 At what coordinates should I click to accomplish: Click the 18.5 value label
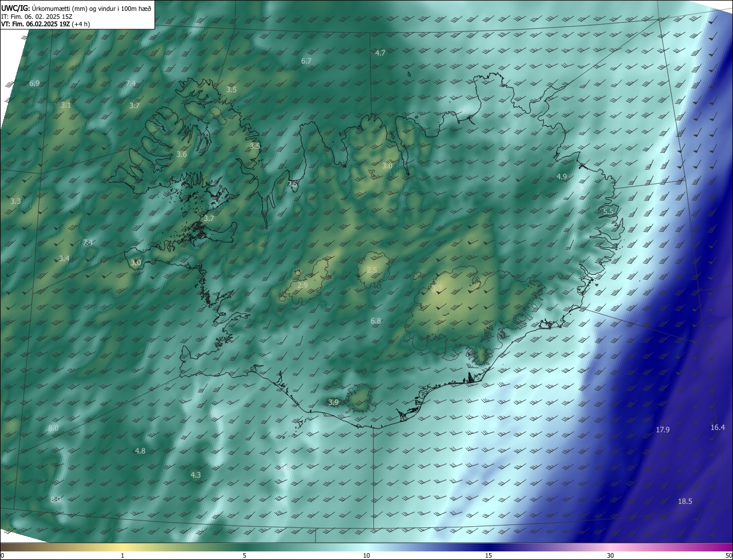click(685, 501)
